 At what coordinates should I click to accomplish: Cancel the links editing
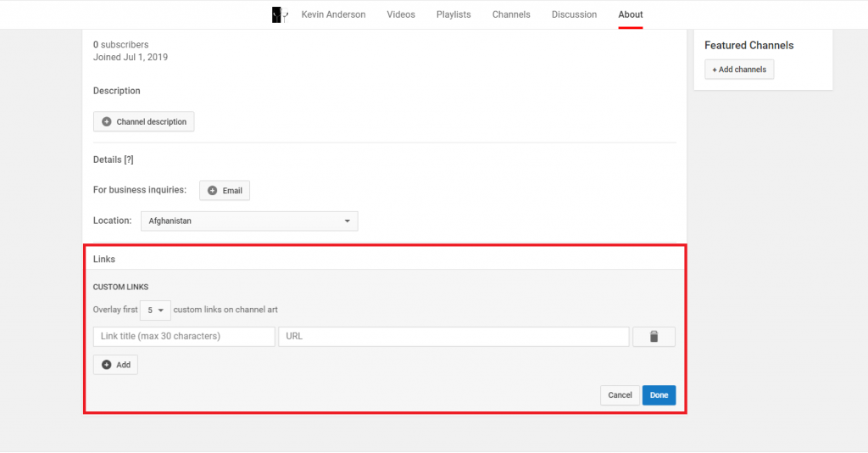(620, 395)
